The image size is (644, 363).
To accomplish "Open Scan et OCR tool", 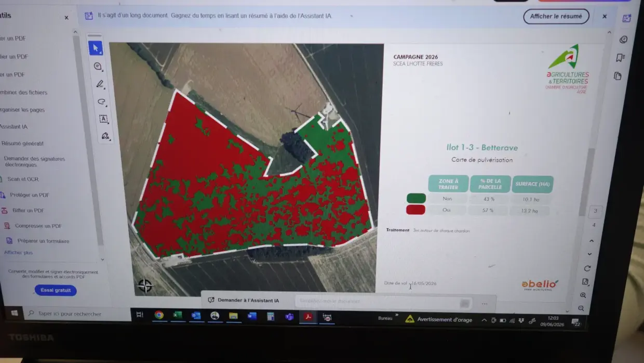I will (19, 179).
